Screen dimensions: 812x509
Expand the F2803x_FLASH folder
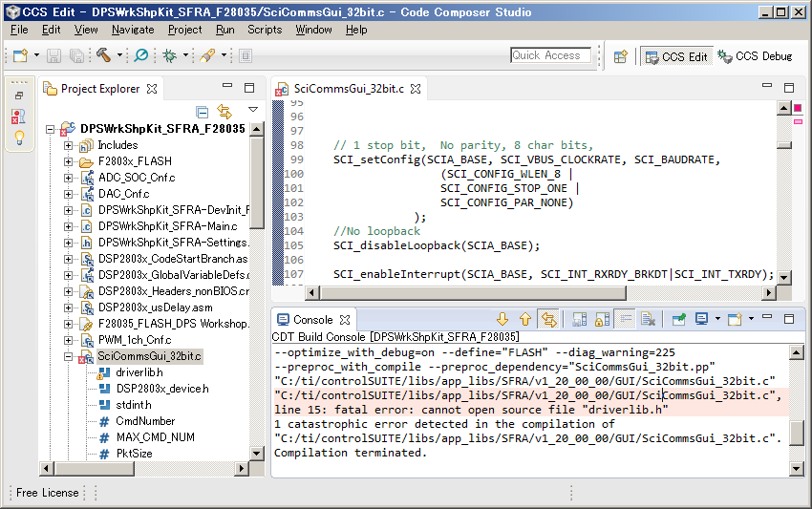(x=68, y=162)
